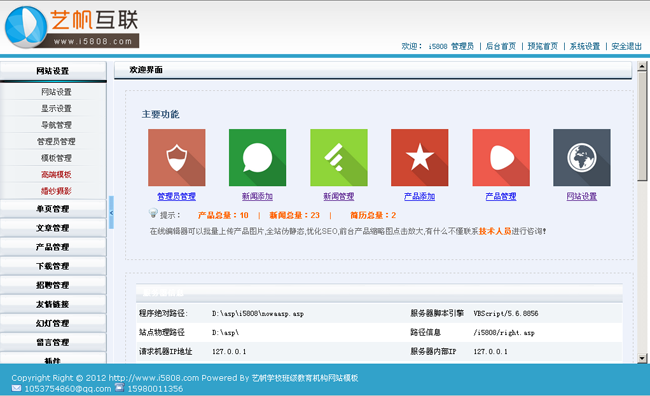Click the phone icon in footer
The height and width of the screenshot is (396, 650).
point(119,388)
